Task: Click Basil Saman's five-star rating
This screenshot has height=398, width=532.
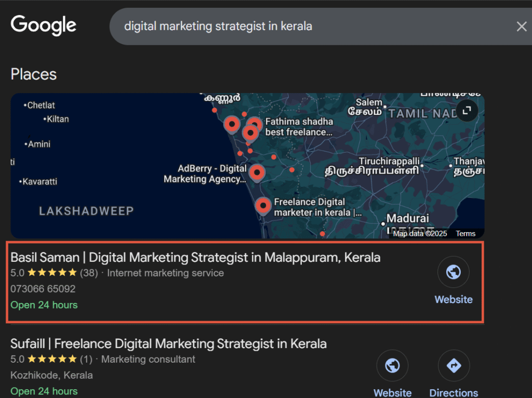Action: point(51,273)
